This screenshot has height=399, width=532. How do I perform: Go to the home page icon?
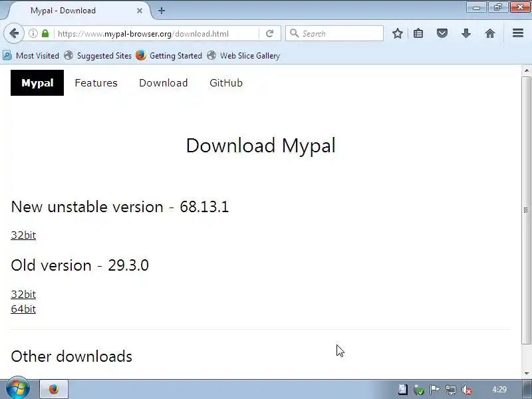tap(490, 34)
